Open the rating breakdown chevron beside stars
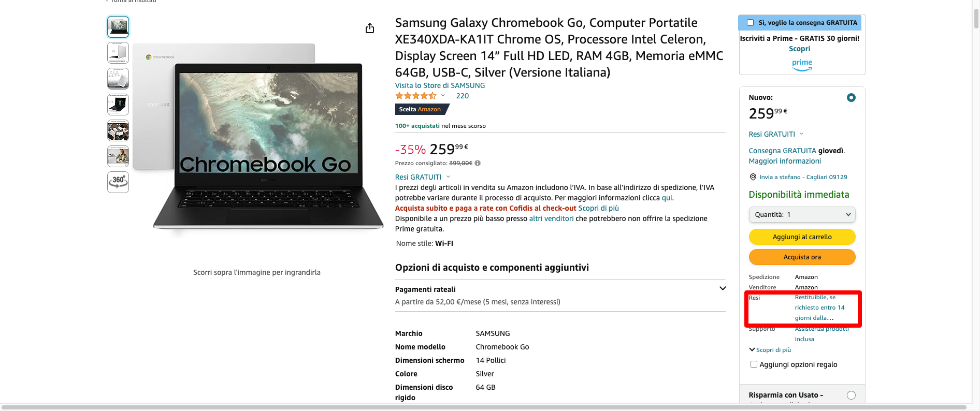Screen dimensions: 980x411 (x=443, y=96)
